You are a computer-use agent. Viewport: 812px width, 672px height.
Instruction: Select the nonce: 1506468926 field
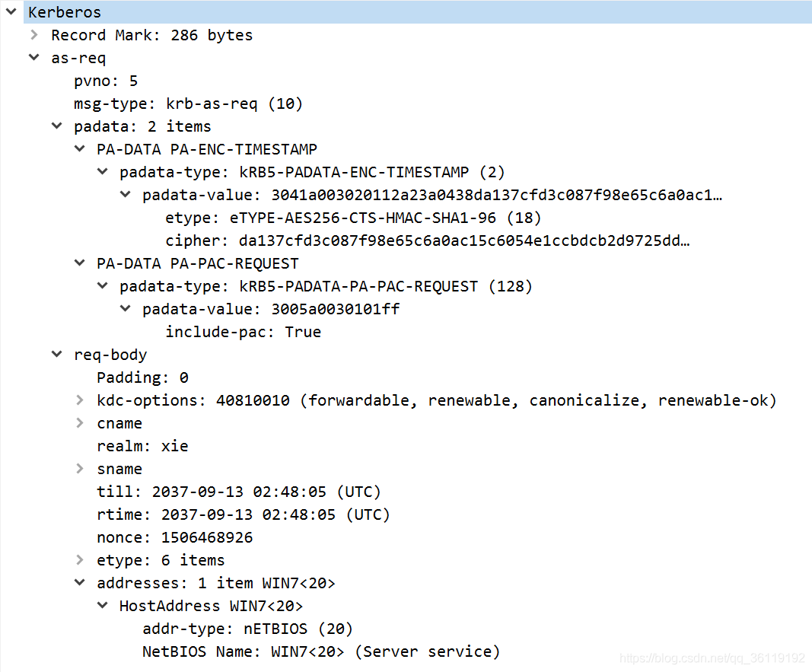174,537
